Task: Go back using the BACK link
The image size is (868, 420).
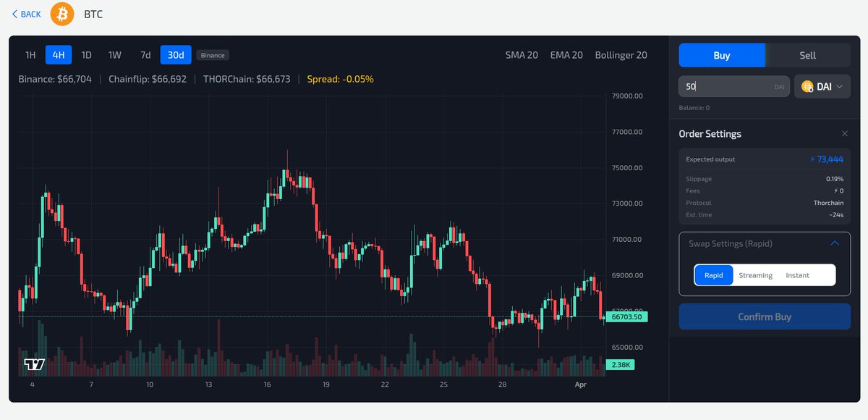Action: click(x=27, y=14)
